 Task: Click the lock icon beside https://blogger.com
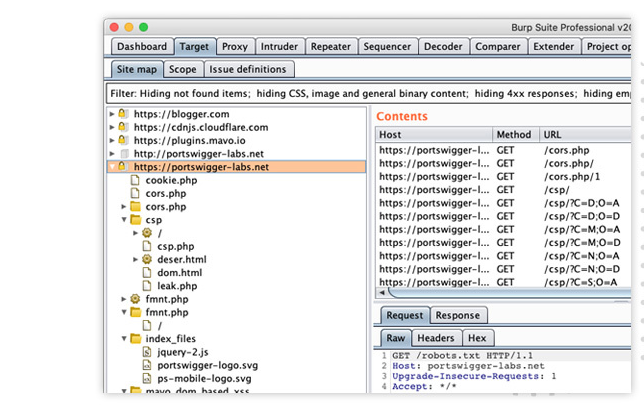click(122, 113)
